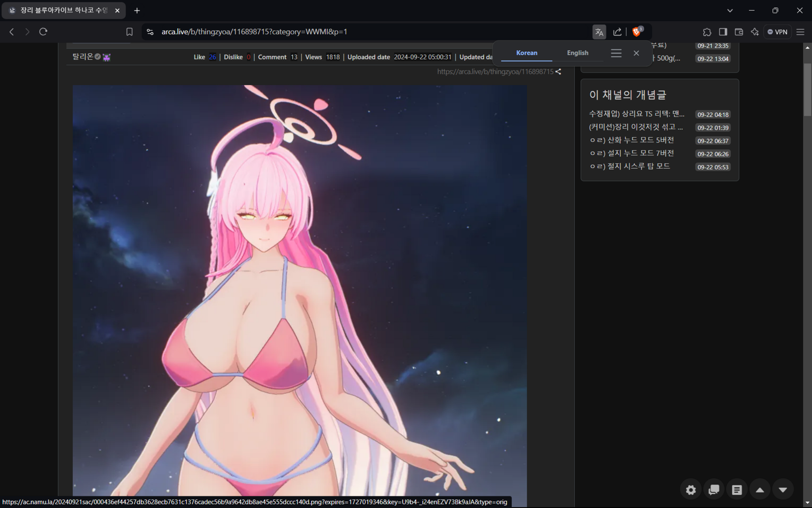The height and width of the screenshot is (508, 812).
Task: Open the translate page icon
Action: pyautogui.click(x=599, y=32)
